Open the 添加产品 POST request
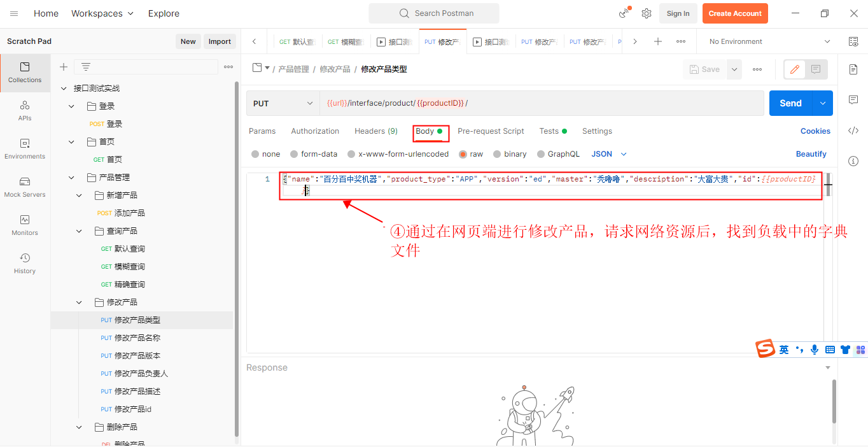The width and height of the screenshot is (868, 447). coord(121,213)
